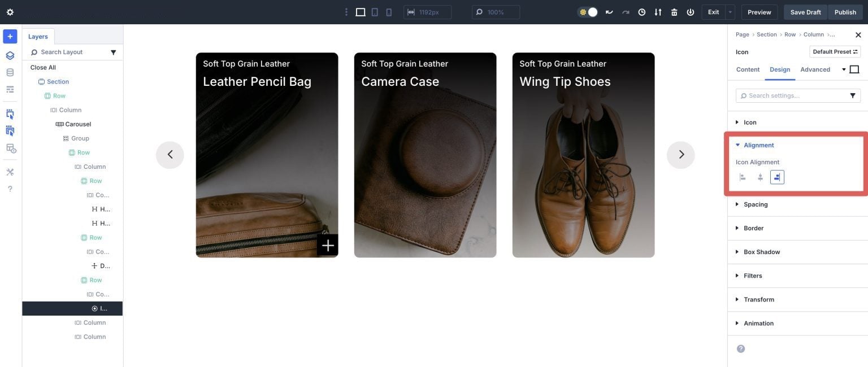
Task: Select the wrench tools icon in the sidebar
Action: click(x=8, y=171)
